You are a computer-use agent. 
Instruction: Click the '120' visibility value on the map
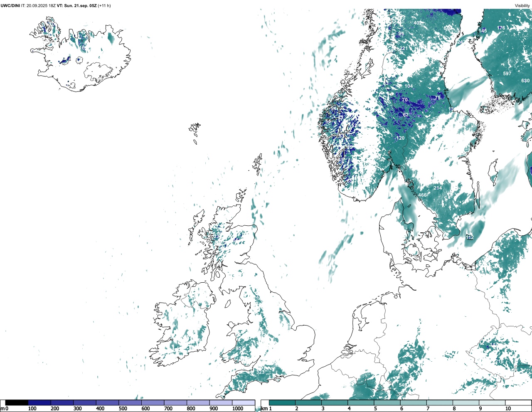point(400,138)
